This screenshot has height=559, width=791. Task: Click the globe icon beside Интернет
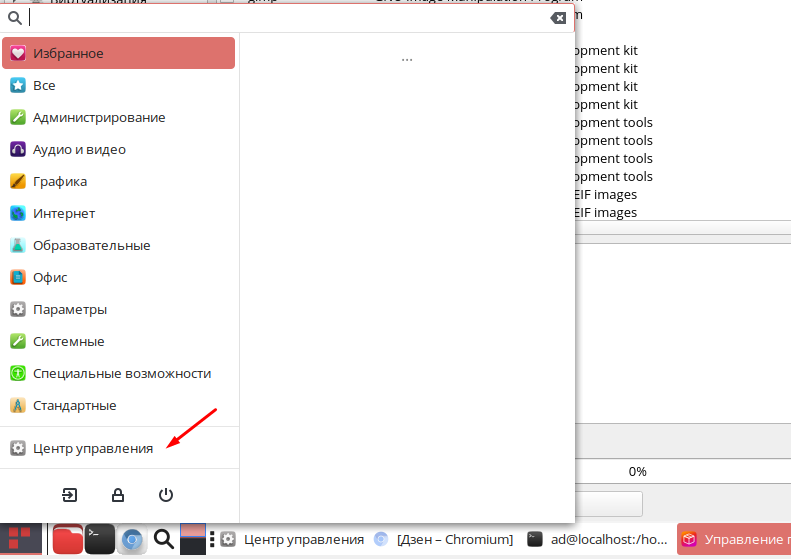[18, 213]
